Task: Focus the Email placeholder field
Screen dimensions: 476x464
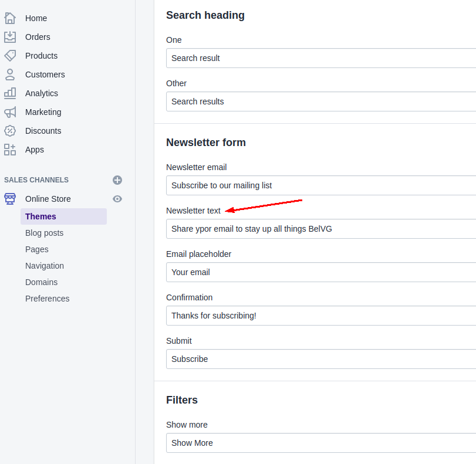Action: (320, 272)
